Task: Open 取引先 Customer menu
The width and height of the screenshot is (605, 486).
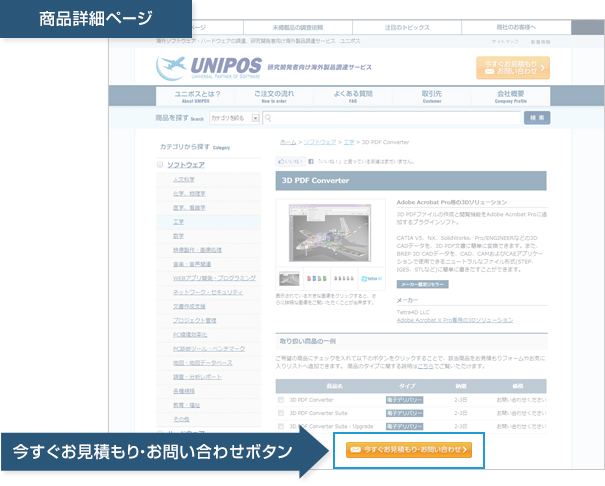Action: click(x=432, y=96)
